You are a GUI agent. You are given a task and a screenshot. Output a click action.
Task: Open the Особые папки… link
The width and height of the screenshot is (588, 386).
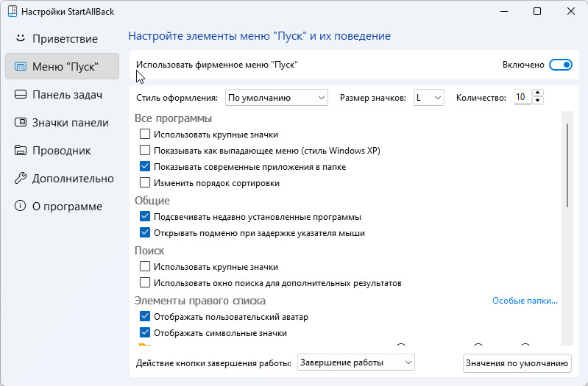pos(525,301)
